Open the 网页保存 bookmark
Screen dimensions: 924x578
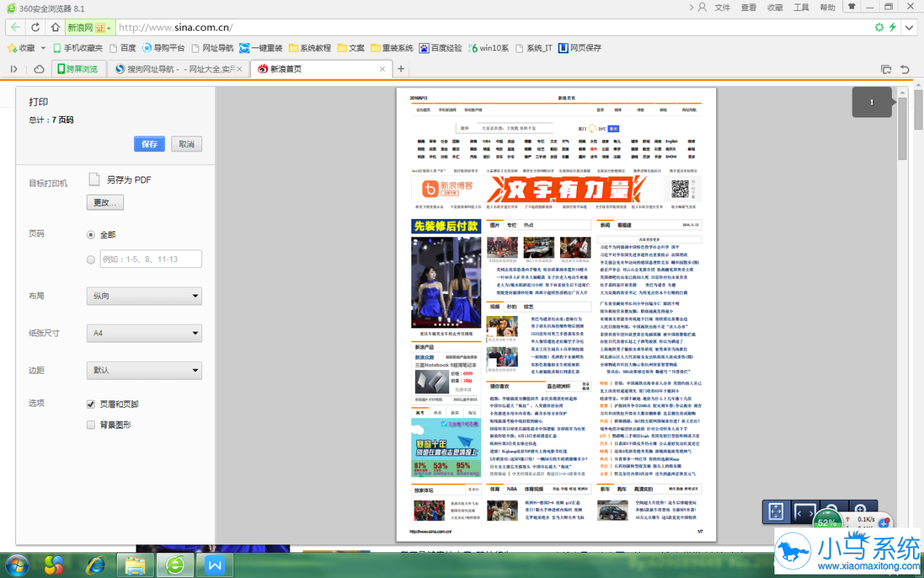580,48
